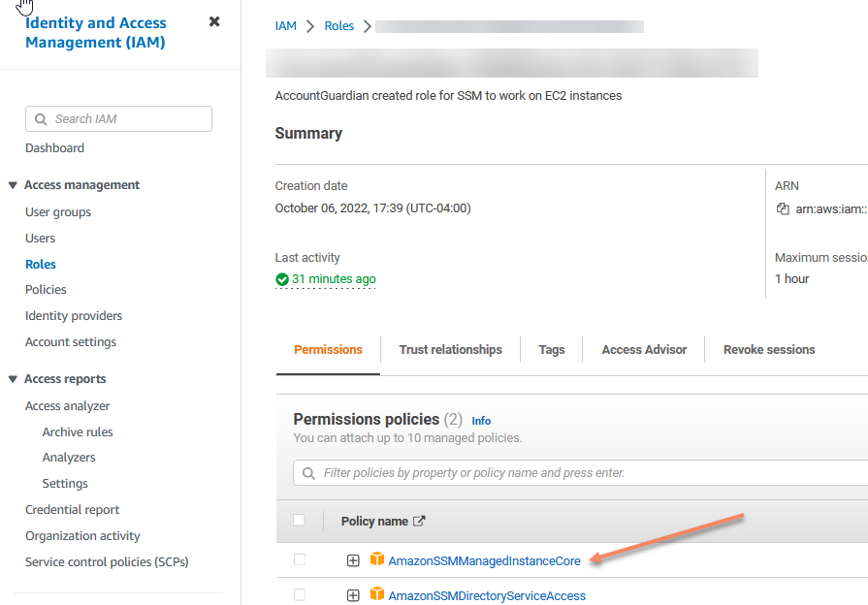Expand the AmazonSSMDirectoryServiceAccess policy details
Image resolution: width=868 pixels, height=605 pixels.
(x=353, y=595)
